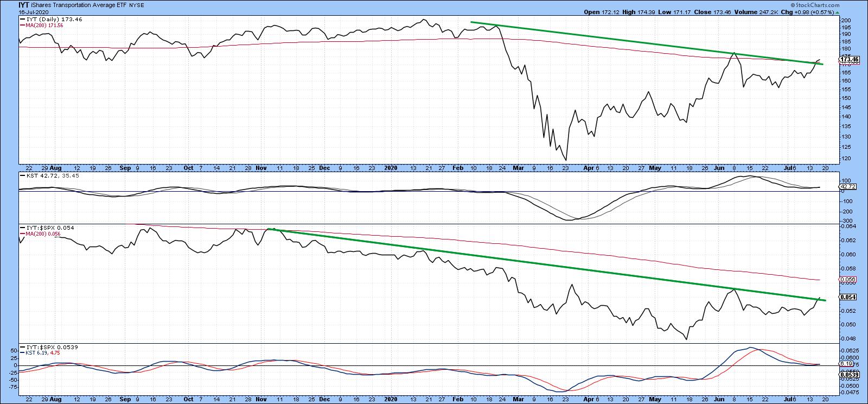Select the IYT (Daily) 173.46 legend entry
The image size is (868, 404).
(x=52, y=18)
